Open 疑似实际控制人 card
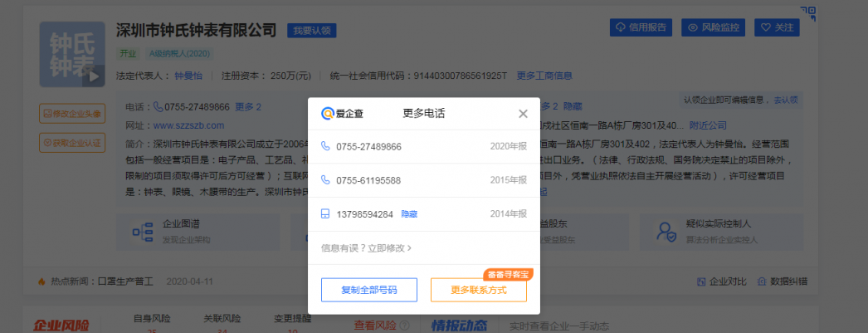This screenshot has height=333, width=868. [722, 232]
